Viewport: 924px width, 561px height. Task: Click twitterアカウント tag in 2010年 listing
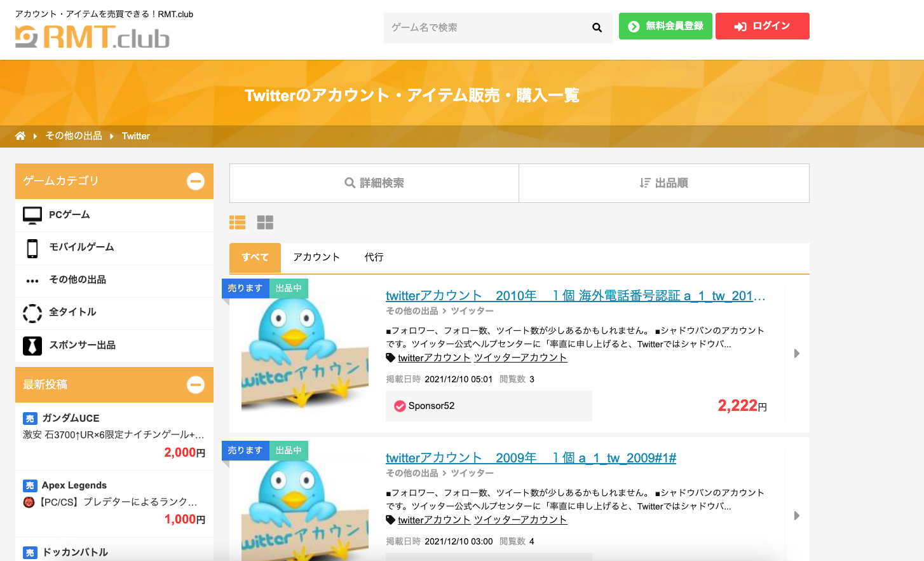tap(434, 358)
